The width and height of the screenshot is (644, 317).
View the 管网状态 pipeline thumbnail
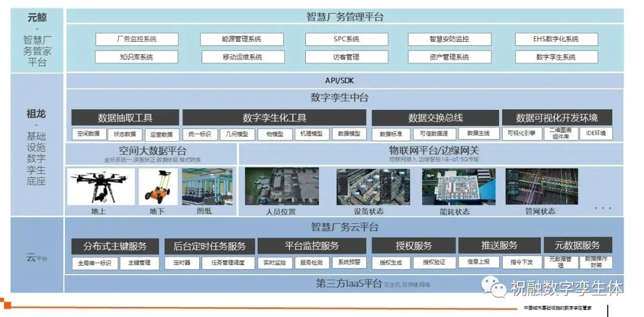[541, 186]
